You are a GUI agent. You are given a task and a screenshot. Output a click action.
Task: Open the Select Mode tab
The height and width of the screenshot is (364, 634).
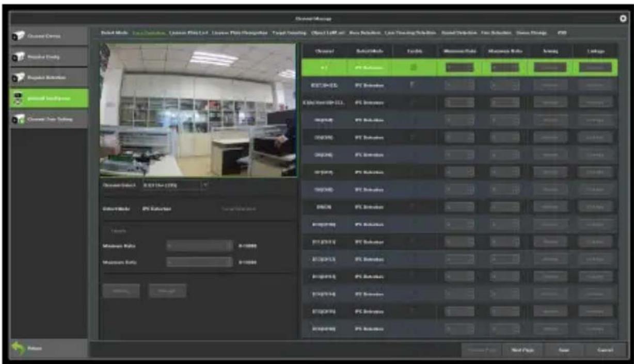click(x=114, y=33)
